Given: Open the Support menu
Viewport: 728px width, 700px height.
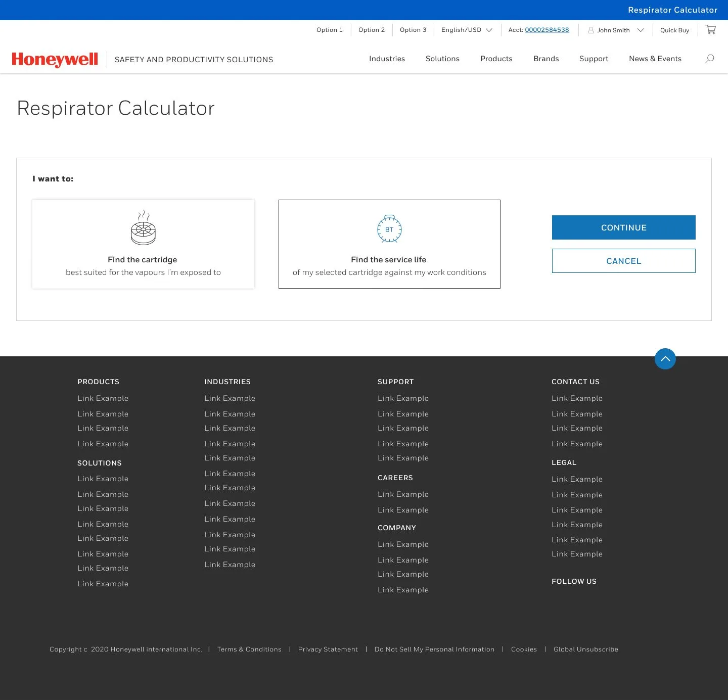Looking at the screenshot, I should pyautogui.click(x=594, y=59).
